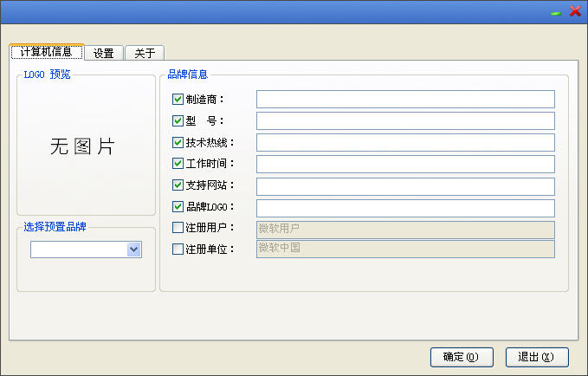Open the 选择预置品牌 dropdown list

coord(133,250)
